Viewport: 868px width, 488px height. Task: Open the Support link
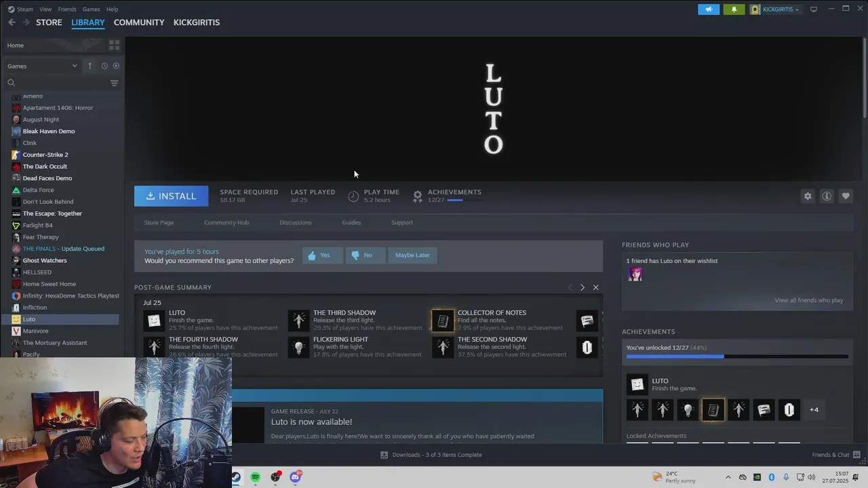402,222
